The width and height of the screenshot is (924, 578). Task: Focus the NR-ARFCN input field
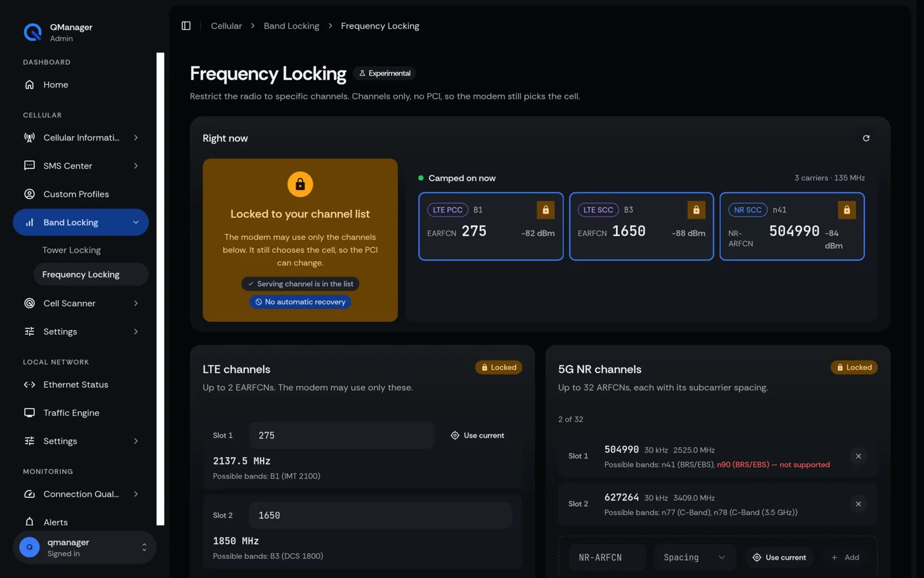pyautogui.click(x=608, y=558)
